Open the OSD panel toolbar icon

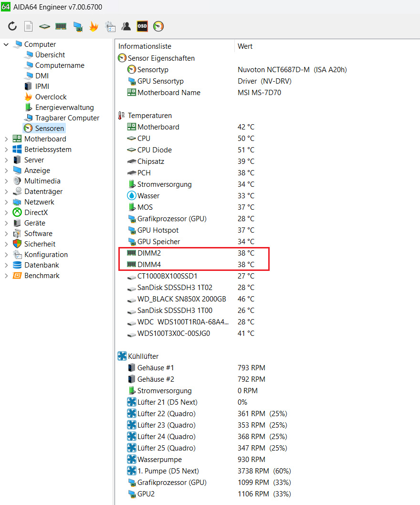click(x=142, y=26)
